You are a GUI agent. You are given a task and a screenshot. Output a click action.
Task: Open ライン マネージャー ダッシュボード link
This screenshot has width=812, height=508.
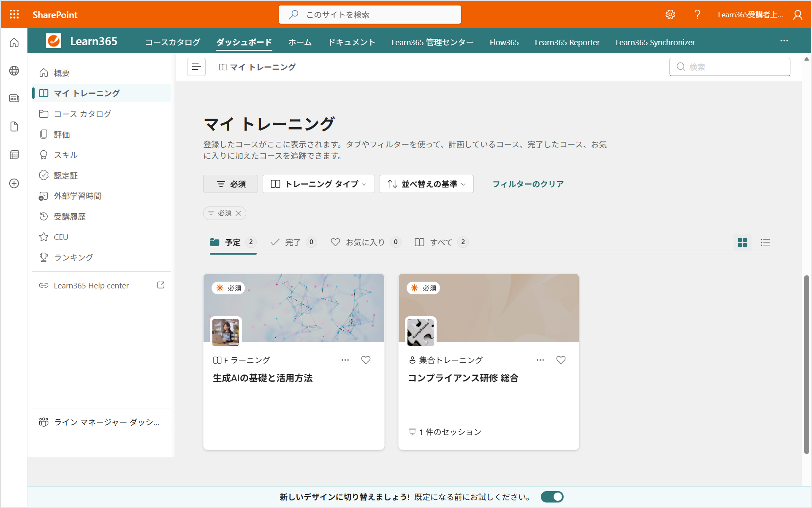(x=101, y=422)
